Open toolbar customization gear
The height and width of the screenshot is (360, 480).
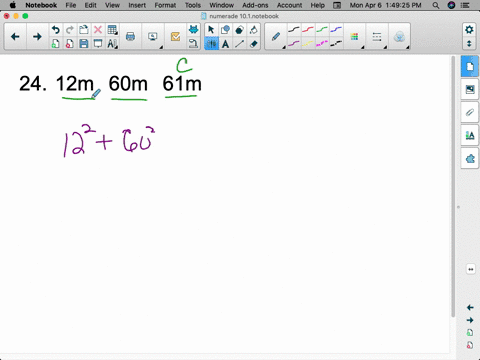coord(469,30)
